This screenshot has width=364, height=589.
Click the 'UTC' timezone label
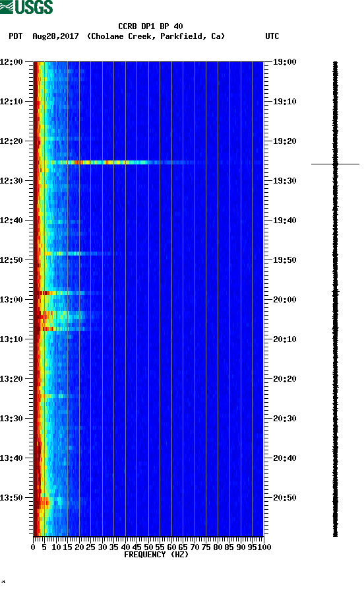click(x=272, y=36)
